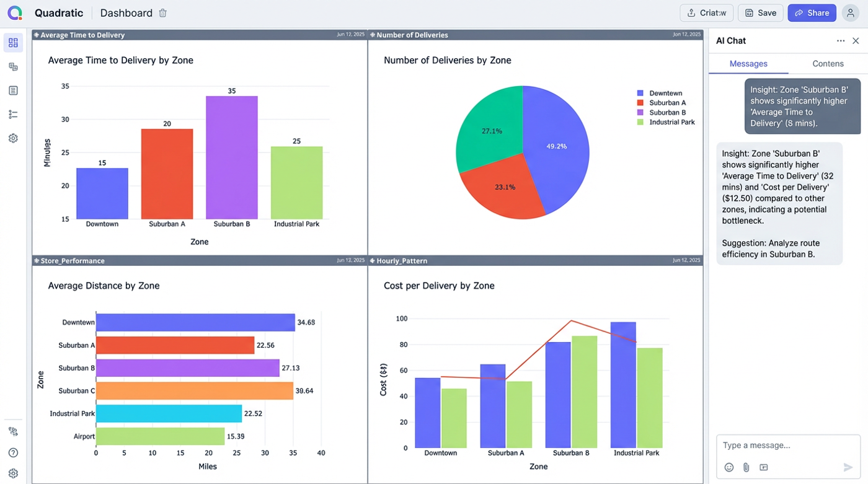Click the Share button

tap(812, 12)
